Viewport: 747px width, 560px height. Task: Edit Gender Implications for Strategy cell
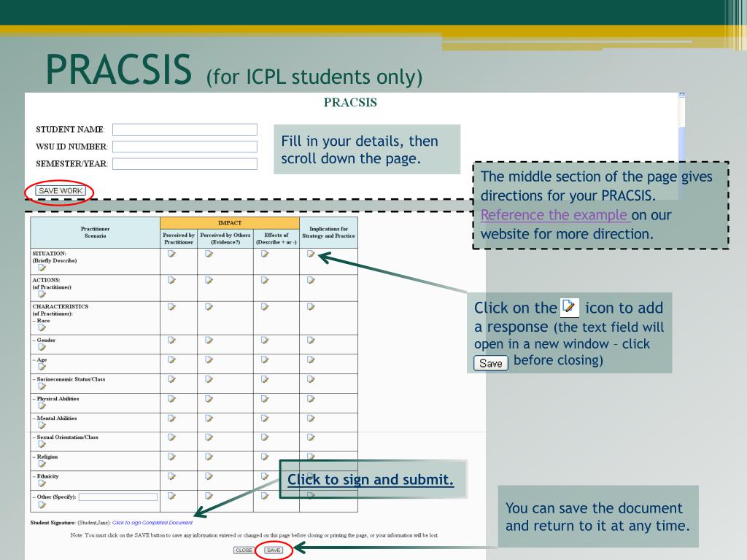[311, 341]
